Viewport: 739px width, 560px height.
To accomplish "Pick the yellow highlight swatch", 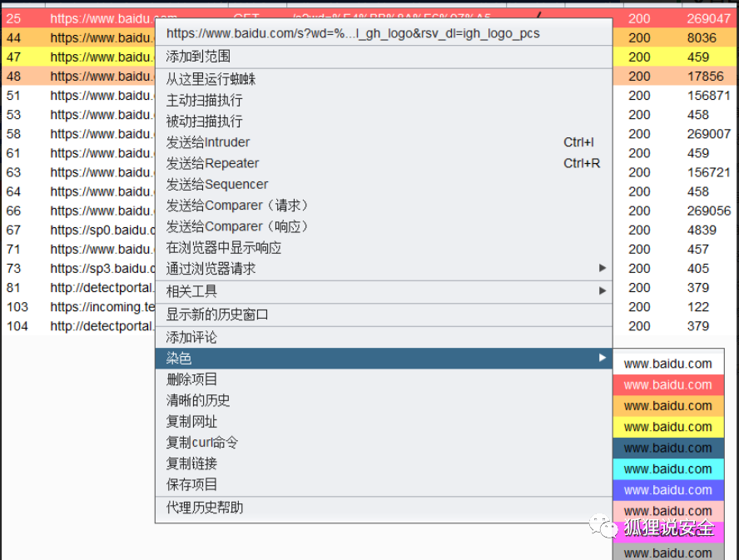I will 668,427.
